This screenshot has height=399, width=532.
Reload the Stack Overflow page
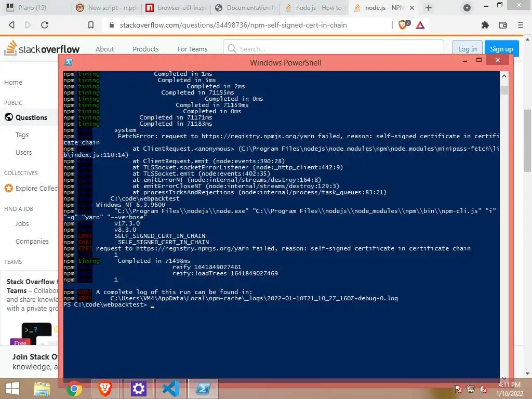(x=45, y=25)
